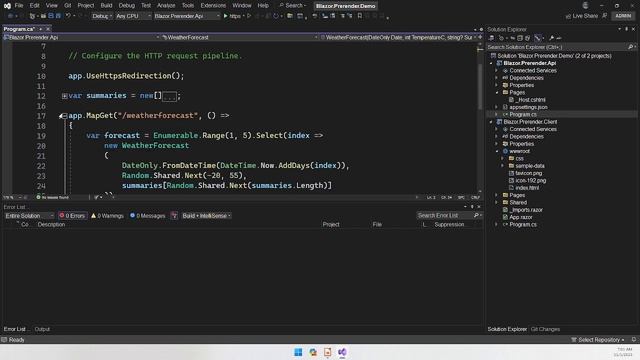Viewport: 640px width, 360px height.
Task: Open the Edit menu
Action: click(x=34, y=6)
